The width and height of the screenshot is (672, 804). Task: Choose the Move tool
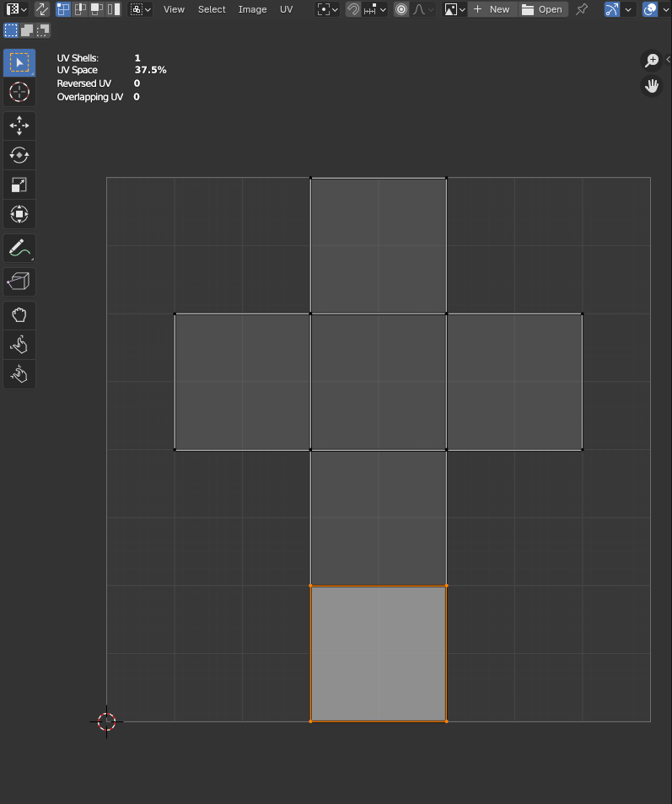(19, 126)
